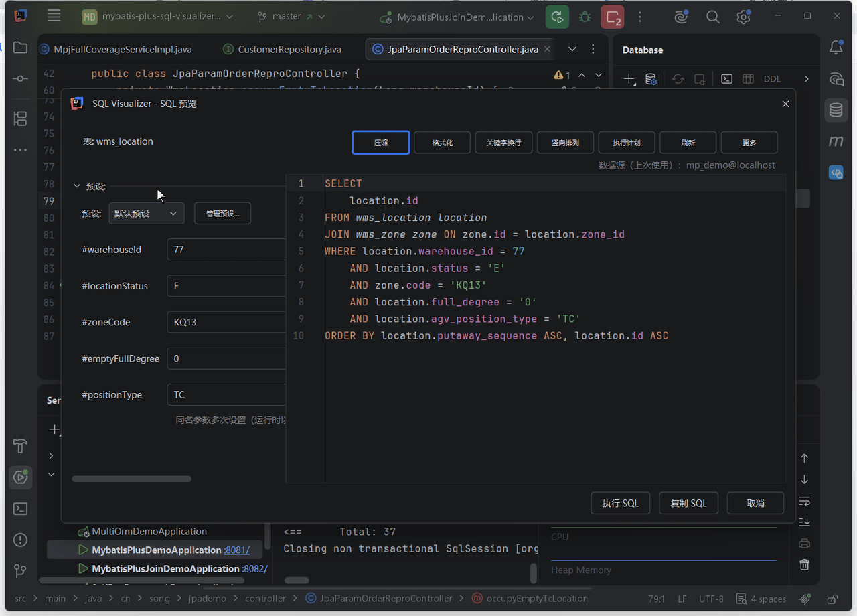Click the 管理预设... button
Screen dimensions: 857x616
click(222, 214)
